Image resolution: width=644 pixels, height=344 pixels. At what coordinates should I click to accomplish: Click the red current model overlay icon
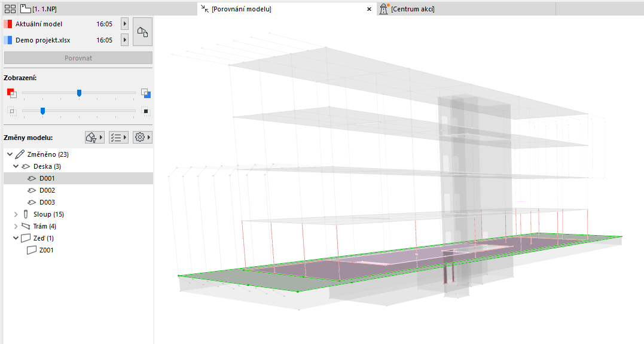coord(12,93)
